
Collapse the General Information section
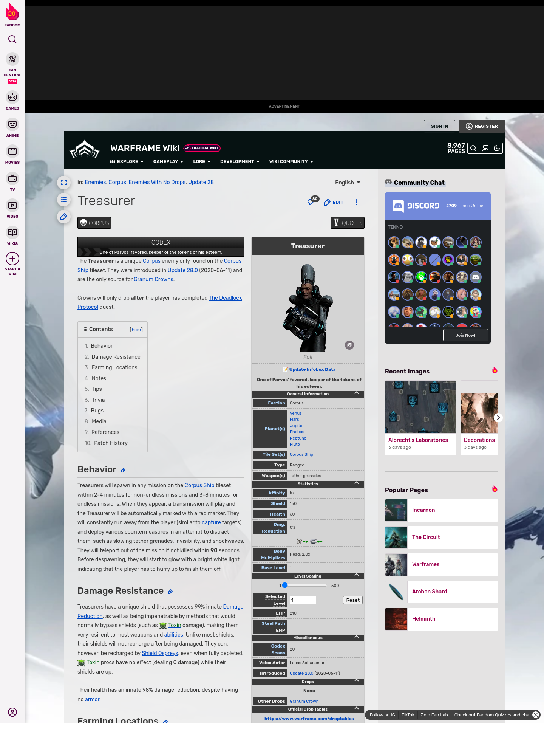[357, 393]
